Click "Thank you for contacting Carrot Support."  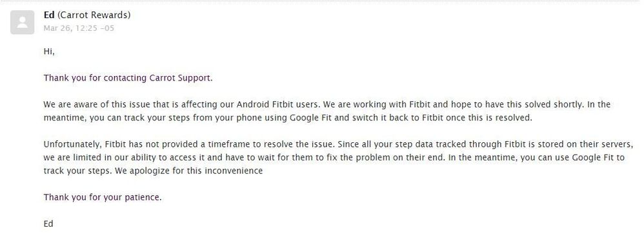128,78
